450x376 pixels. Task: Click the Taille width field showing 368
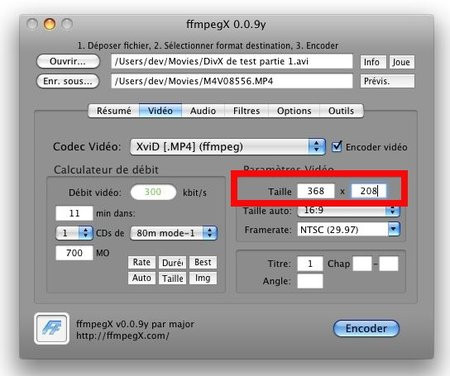pos(316,191)
